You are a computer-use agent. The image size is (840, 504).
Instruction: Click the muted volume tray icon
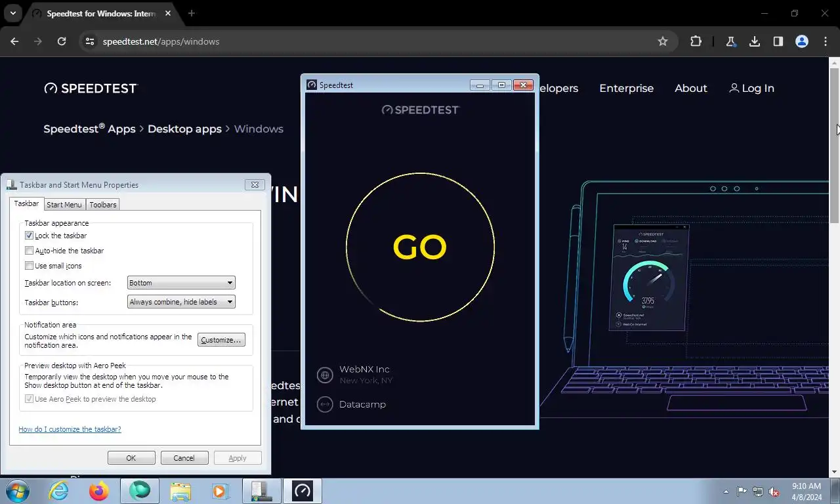tap(774, 492)
